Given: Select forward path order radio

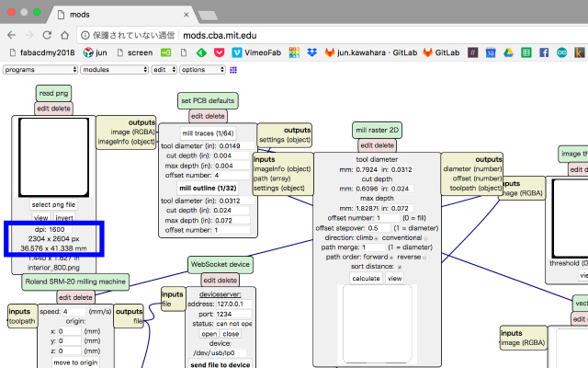Looking at the screenshot, I should coord(391,258).
